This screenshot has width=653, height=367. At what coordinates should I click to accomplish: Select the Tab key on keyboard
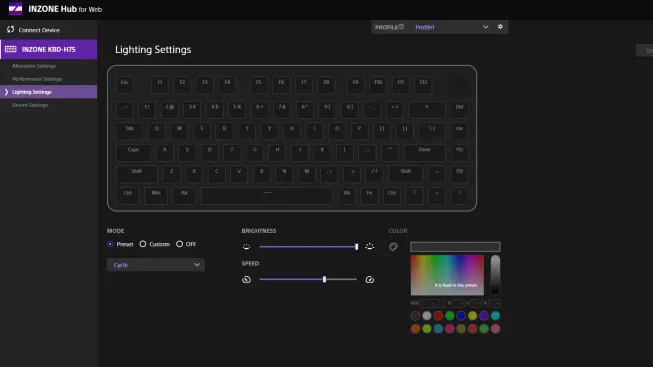(x=130, y=130)
